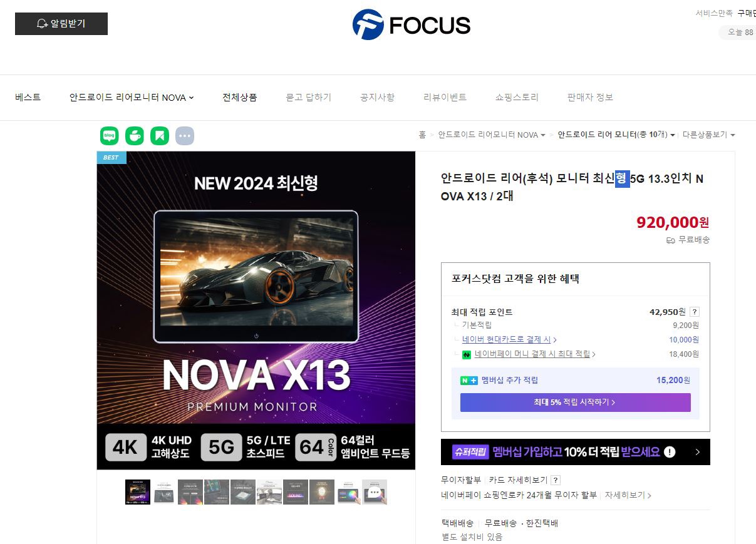Open the gray more-share ellipsis icon

pos(185,135)
